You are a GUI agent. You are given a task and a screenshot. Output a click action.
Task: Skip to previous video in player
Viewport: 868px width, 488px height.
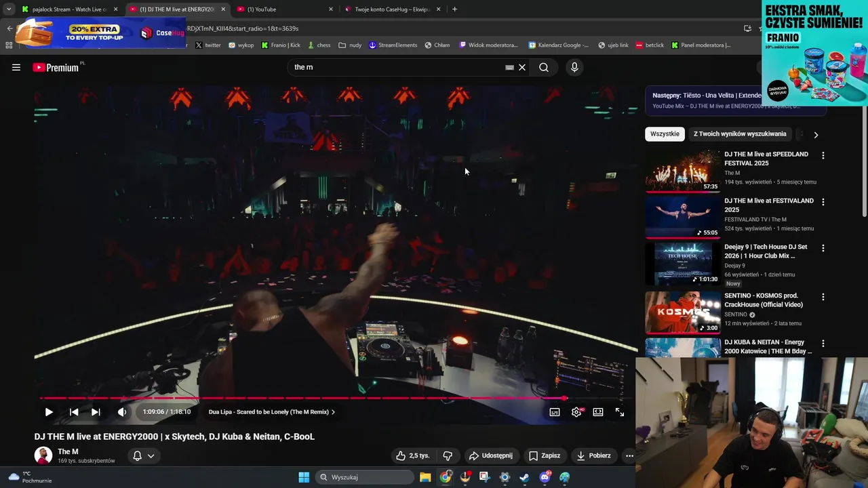pos(74,411)
